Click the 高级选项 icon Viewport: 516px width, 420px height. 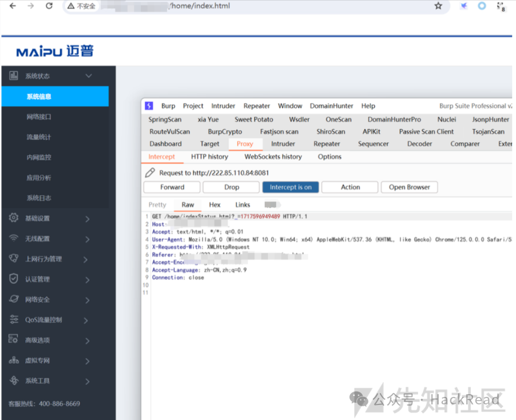[x=13, y=339]
